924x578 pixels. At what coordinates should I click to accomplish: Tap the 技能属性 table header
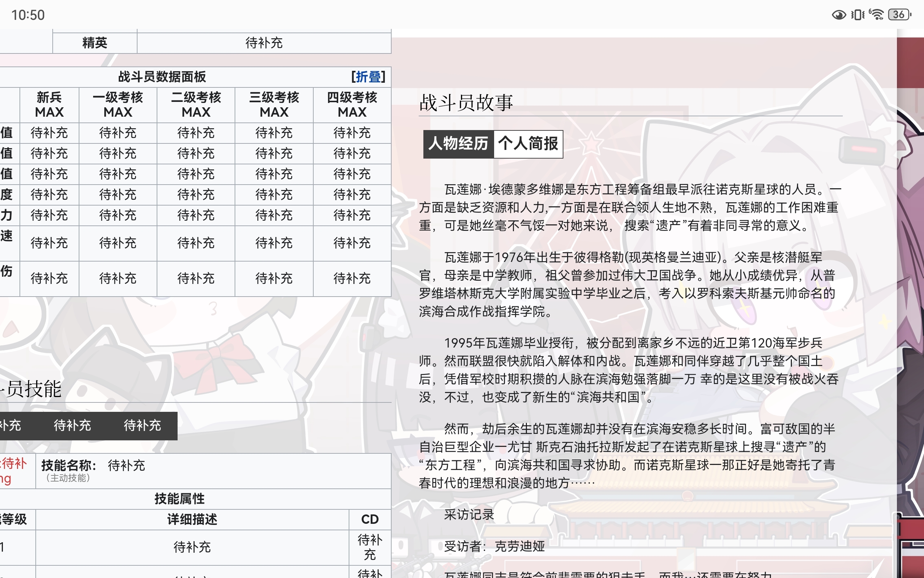pos(179,499)
